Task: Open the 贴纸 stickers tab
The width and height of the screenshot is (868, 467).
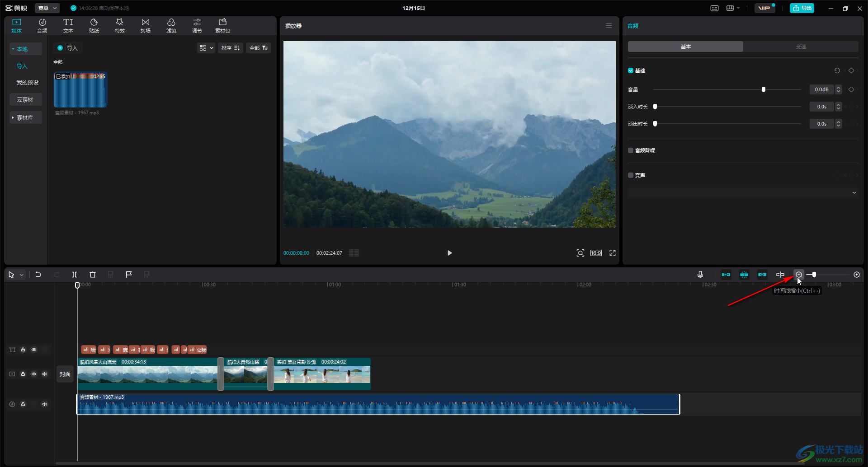Action: click(94, 26)
